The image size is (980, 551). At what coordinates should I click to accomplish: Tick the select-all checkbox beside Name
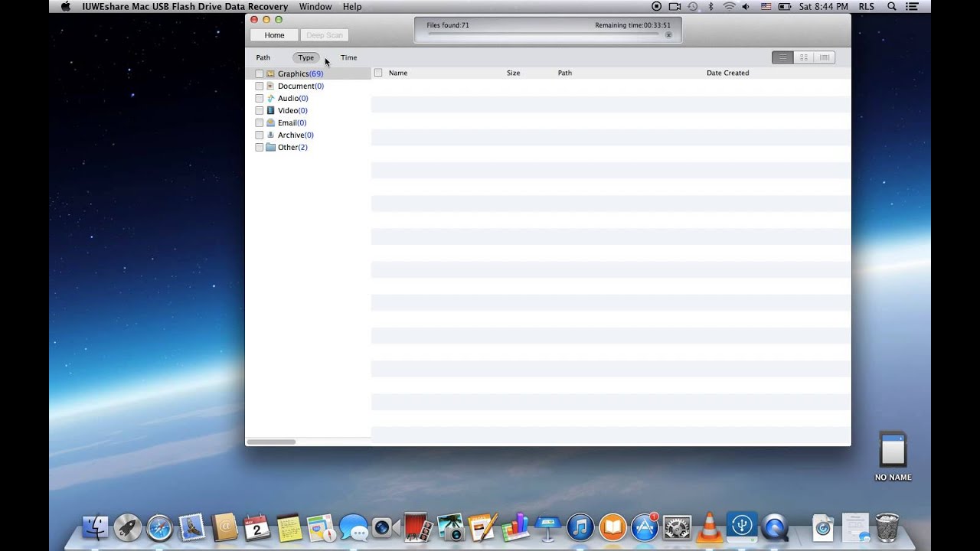(x=377, y=73)
